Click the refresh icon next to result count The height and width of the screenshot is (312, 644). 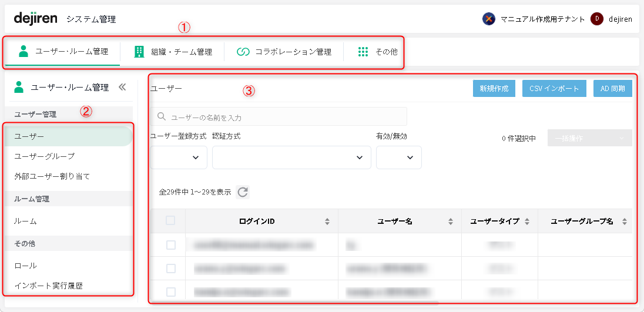point(243,192)
